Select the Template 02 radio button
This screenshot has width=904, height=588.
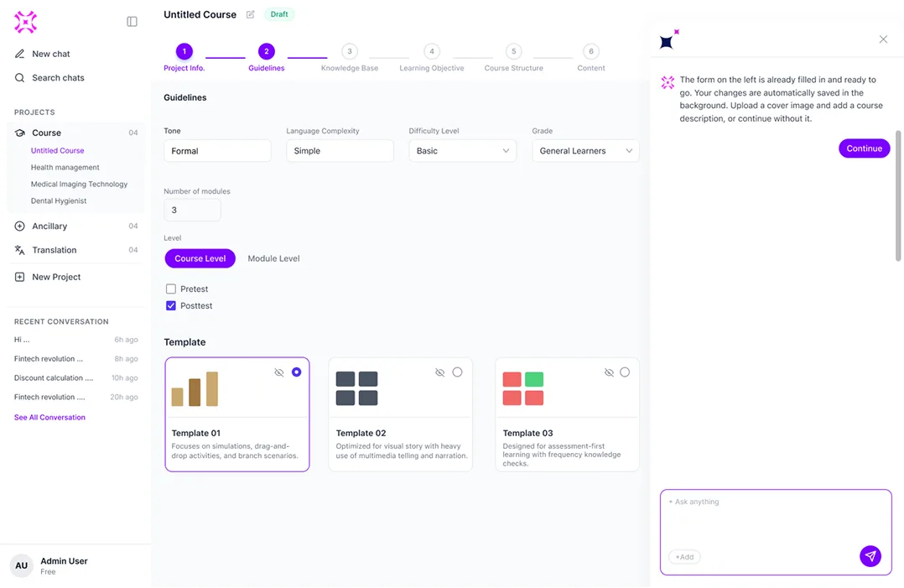(457, 372)
